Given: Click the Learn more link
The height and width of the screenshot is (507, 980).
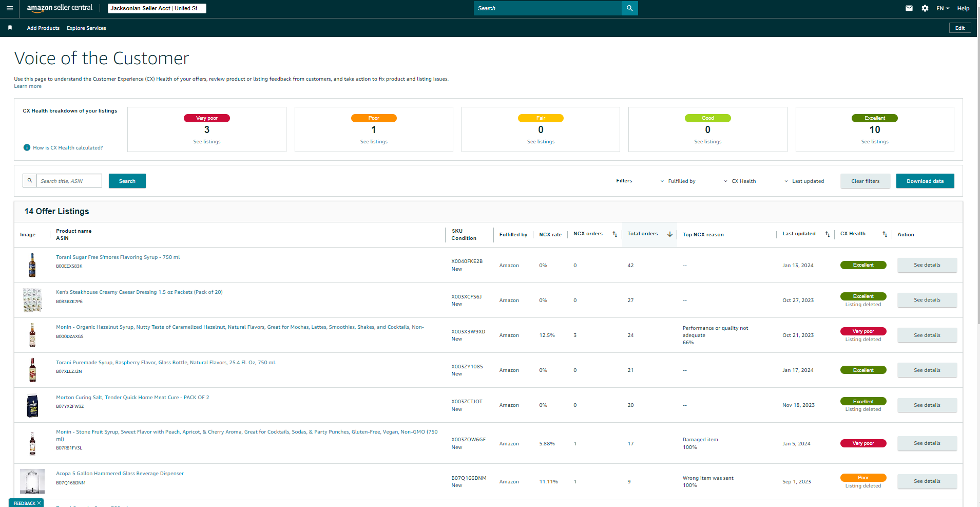Looking at the screenshot, I should [x=28, y=86].
